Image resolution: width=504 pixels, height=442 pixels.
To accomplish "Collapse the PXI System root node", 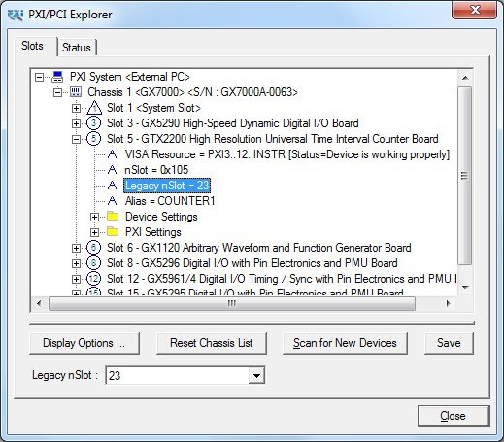I will tap(39, 77).
